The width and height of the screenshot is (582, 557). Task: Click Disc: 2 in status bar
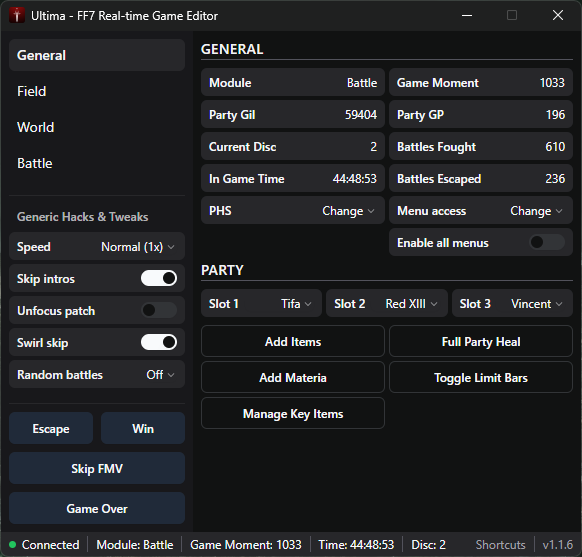point(428,544)
